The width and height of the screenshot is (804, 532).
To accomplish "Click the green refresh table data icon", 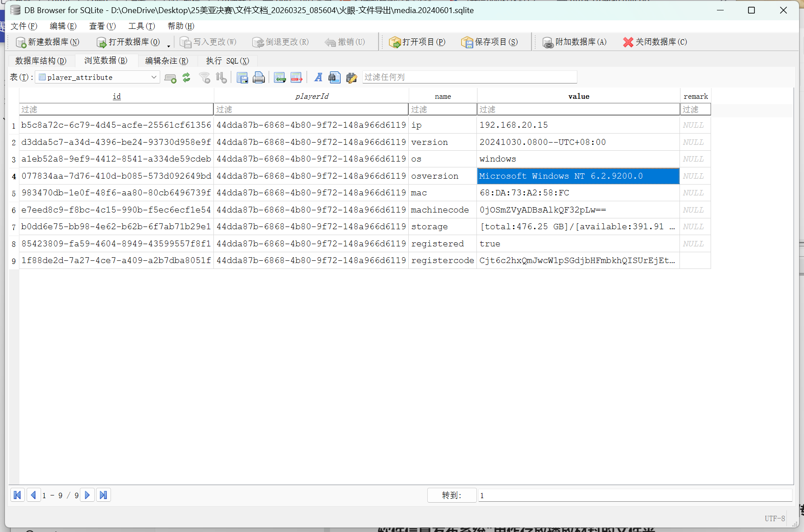I will [x=186, y=78].
